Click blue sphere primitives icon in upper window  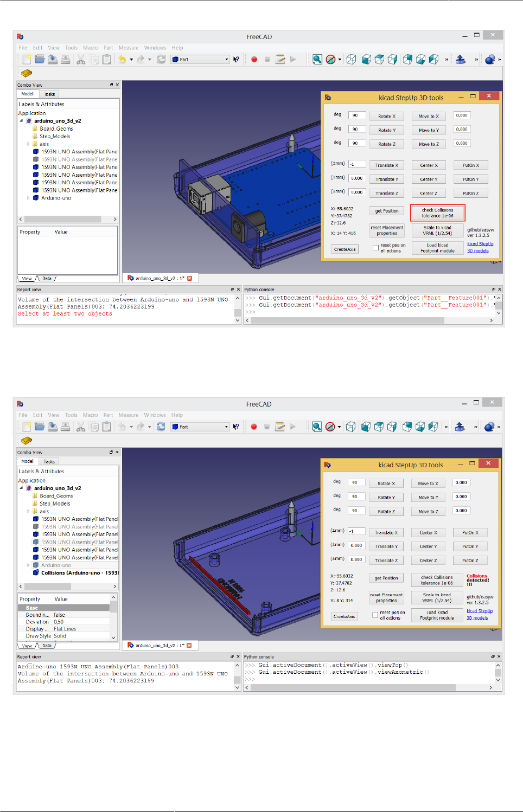pos(490,60)
